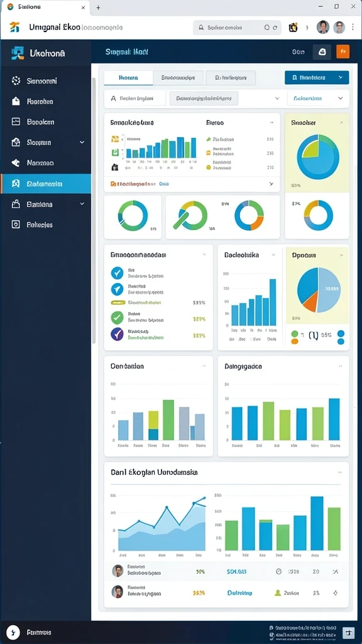
Task: Click the Peitecjes sidebar icon
Action: [x=16, y=225]
